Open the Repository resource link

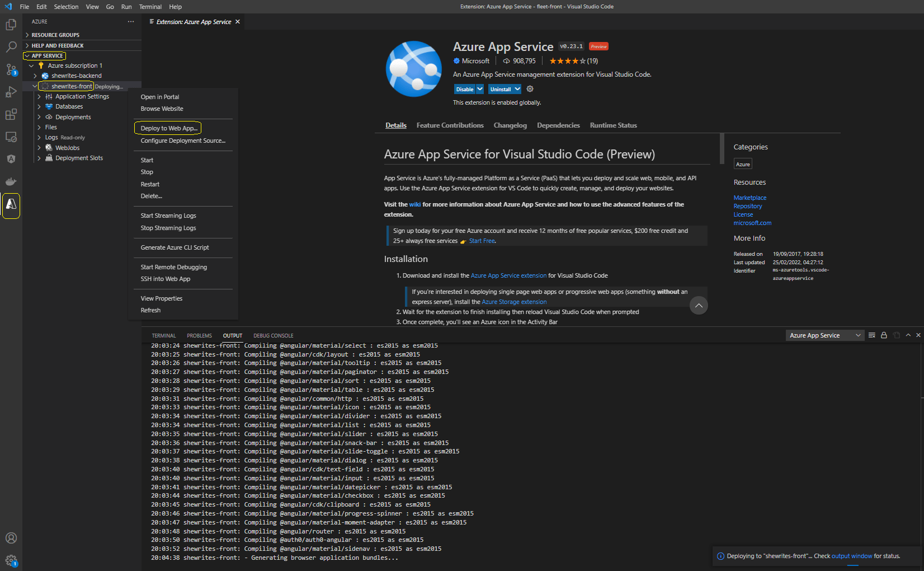tap(748, 206)
